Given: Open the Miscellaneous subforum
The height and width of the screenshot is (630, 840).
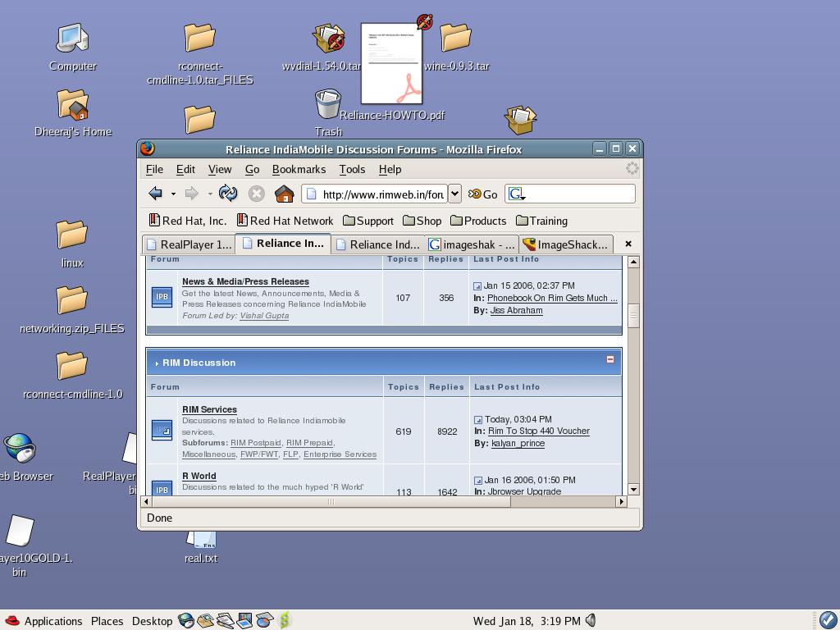Looking at the screenshot, I should 208,454.
